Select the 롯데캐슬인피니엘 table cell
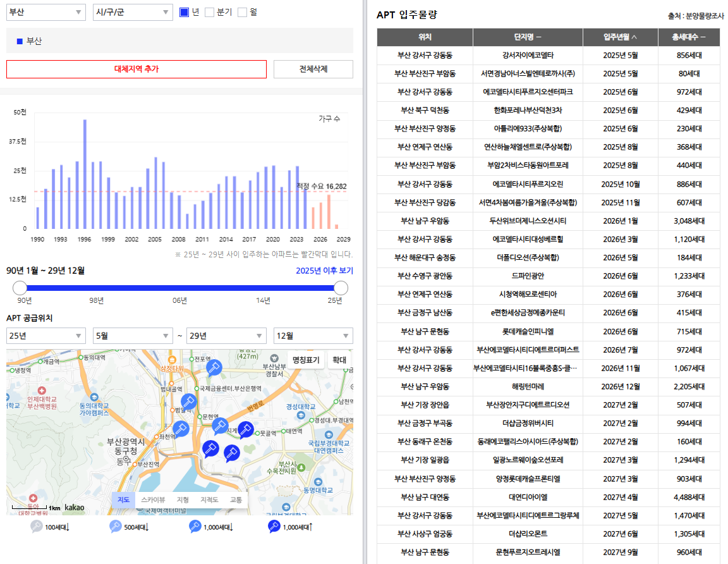The height and width of the screenshot is (564, 728). pyautogui.click(x=528, y=331)
